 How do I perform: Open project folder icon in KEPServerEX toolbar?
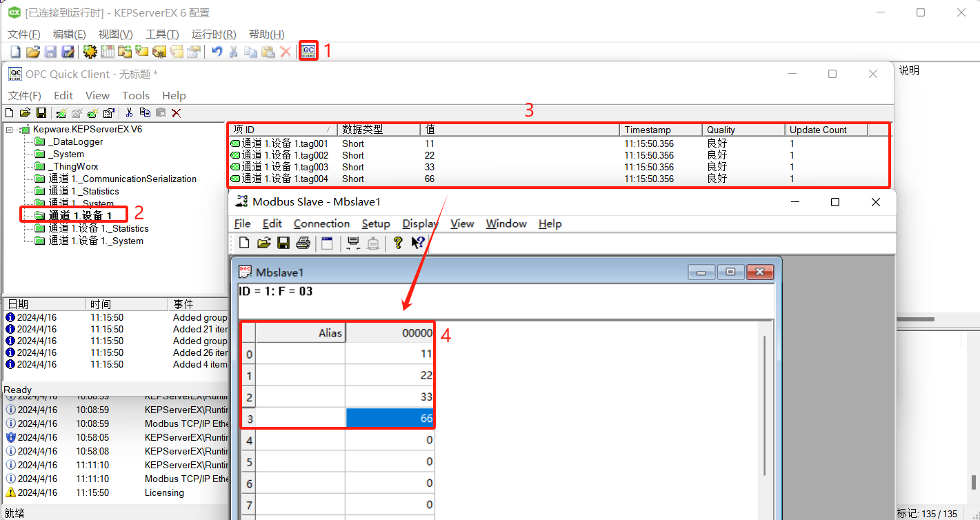tap(32, 52)
